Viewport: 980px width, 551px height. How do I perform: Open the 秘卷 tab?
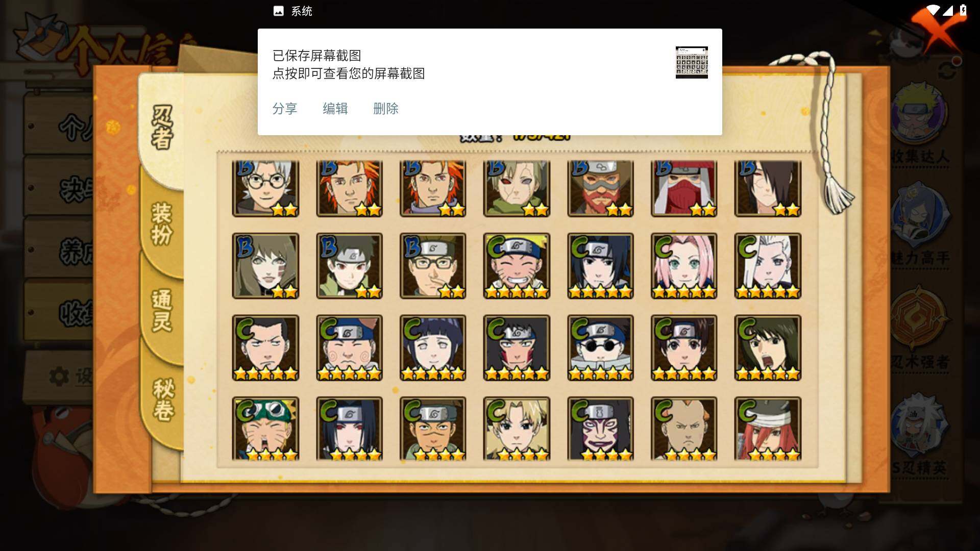(x=163, y=399)
